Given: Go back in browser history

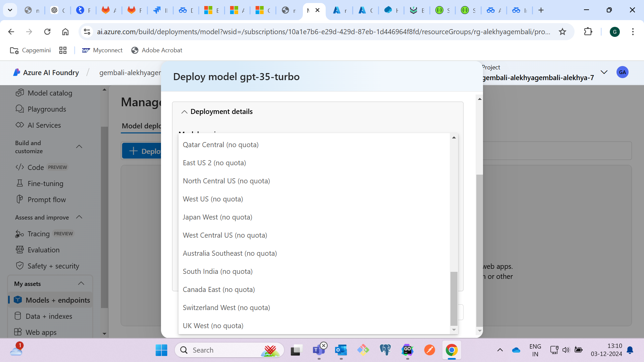Looking at the screenshot, I should pos(11,32).
